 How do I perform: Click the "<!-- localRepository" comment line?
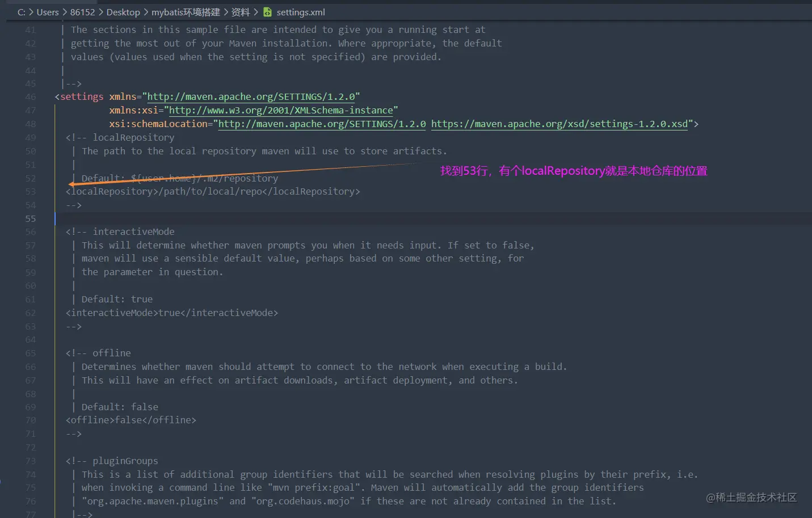click(120, 138)
